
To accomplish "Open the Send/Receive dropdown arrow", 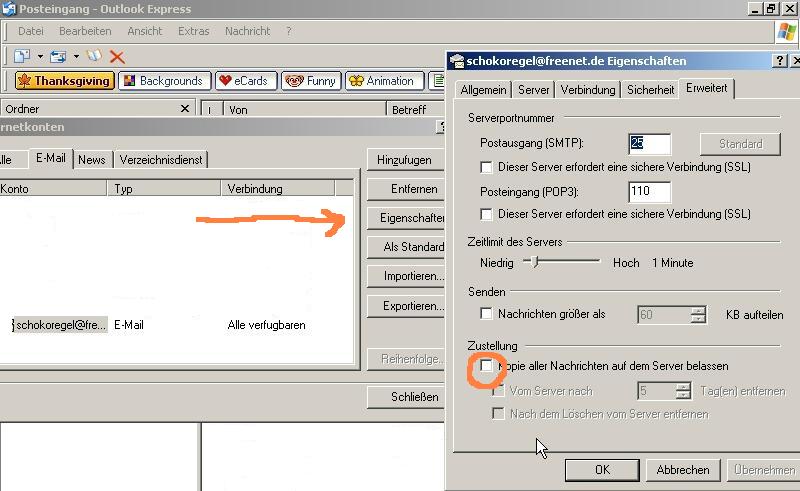I will click(76, 56).
